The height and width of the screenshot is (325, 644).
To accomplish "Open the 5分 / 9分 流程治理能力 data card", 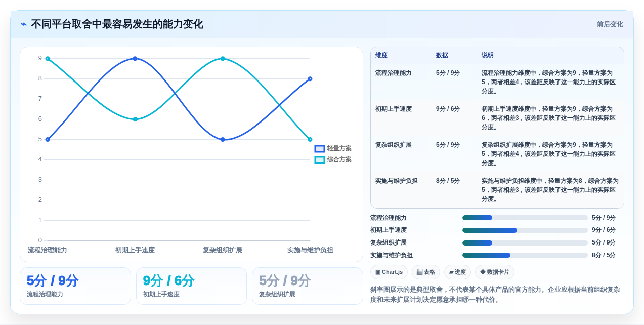I will (x=75, y=286).
